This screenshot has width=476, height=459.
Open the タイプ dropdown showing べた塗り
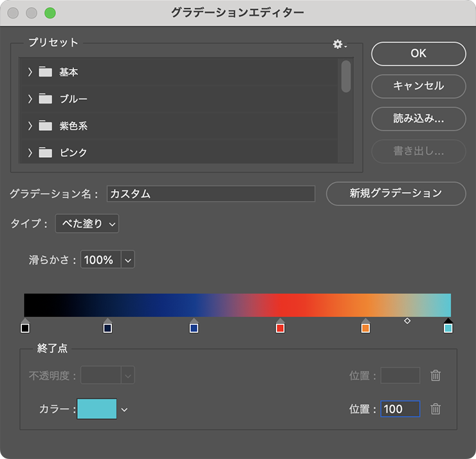pyautogui.click(x=87, y=224)
